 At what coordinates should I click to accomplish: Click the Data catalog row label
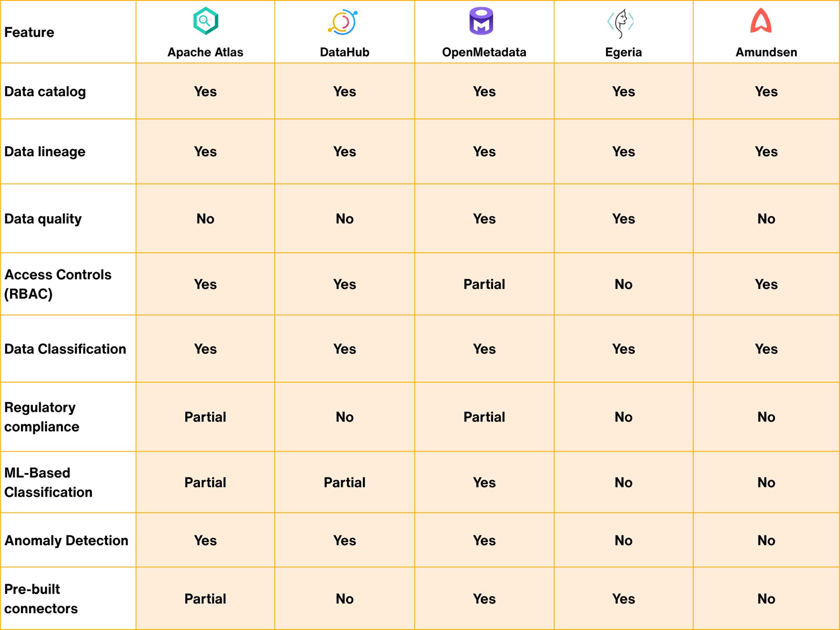click(45, 92)
